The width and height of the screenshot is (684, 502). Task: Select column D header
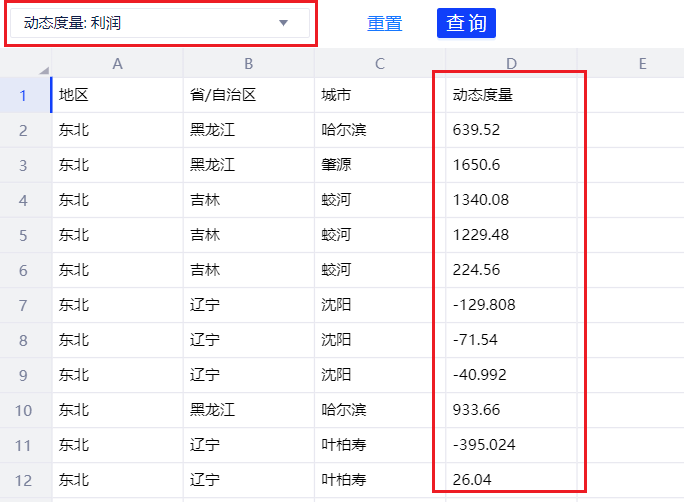(511, 64)
